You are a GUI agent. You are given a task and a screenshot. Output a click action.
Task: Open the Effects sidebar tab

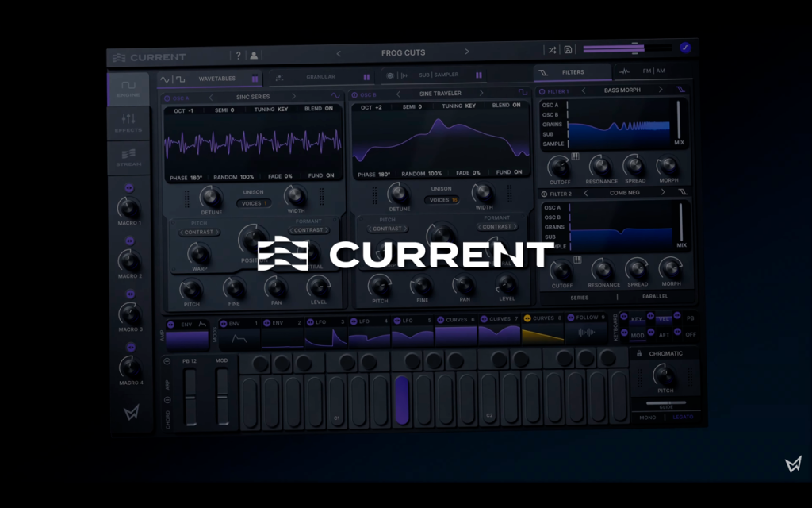[128, 123]
